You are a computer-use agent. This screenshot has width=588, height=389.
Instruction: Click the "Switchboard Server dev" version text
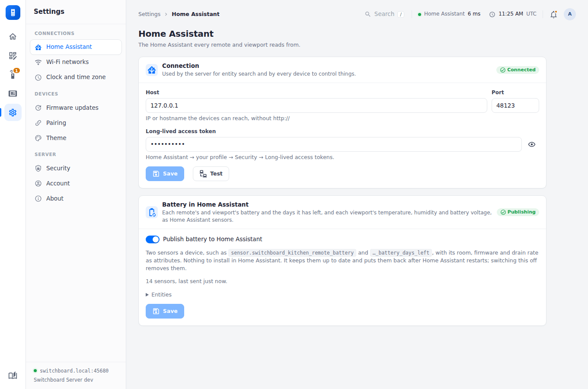pos(64,380)
